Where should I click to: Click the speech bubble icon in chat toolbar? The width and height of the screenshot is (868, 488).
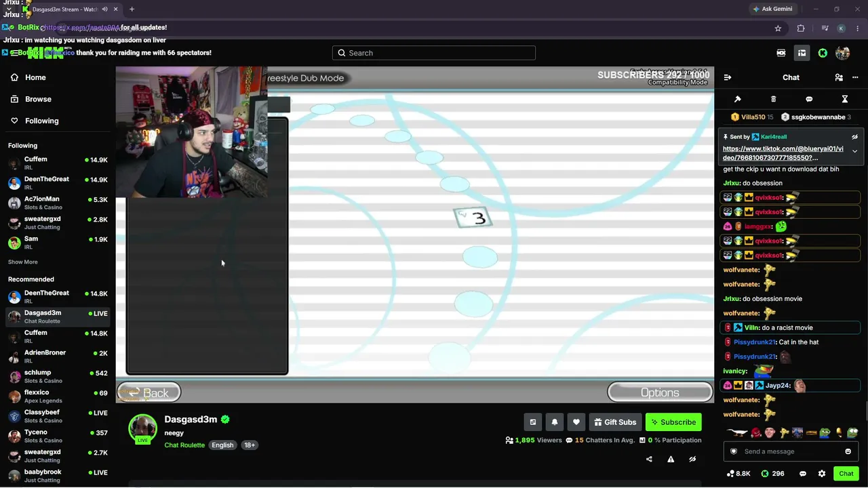(809, 99)
